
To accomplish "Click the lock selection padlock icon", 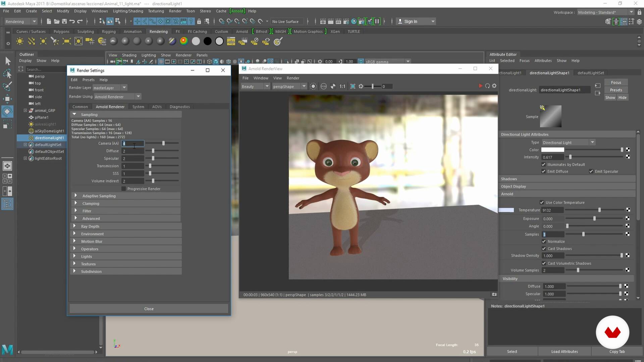I will 199,21.
